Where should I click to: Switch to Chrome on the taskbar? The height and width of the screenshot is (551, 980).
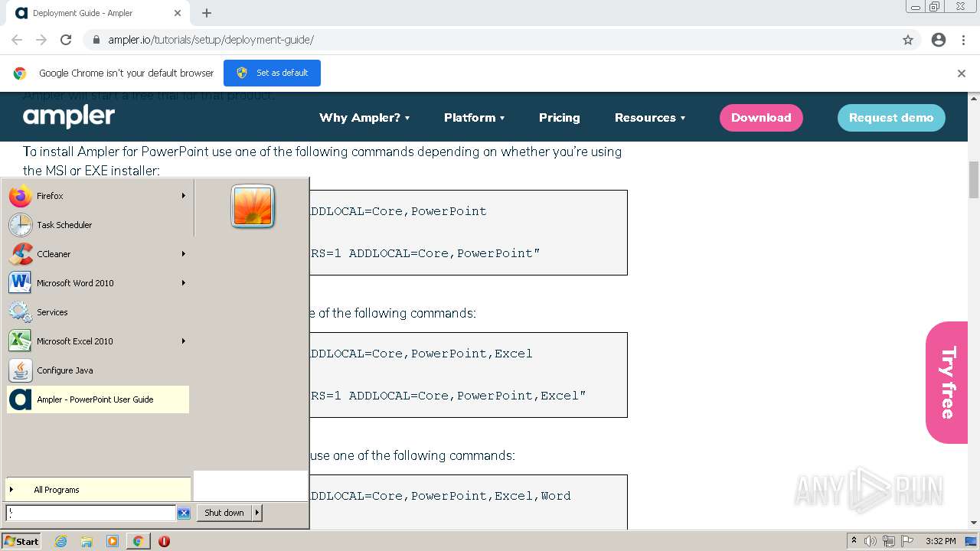[139, 541]
